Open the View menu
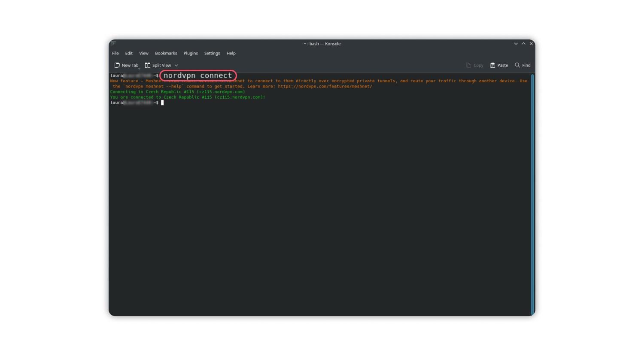This screenshot has width=644, height=355. click(x=143, y=53)
